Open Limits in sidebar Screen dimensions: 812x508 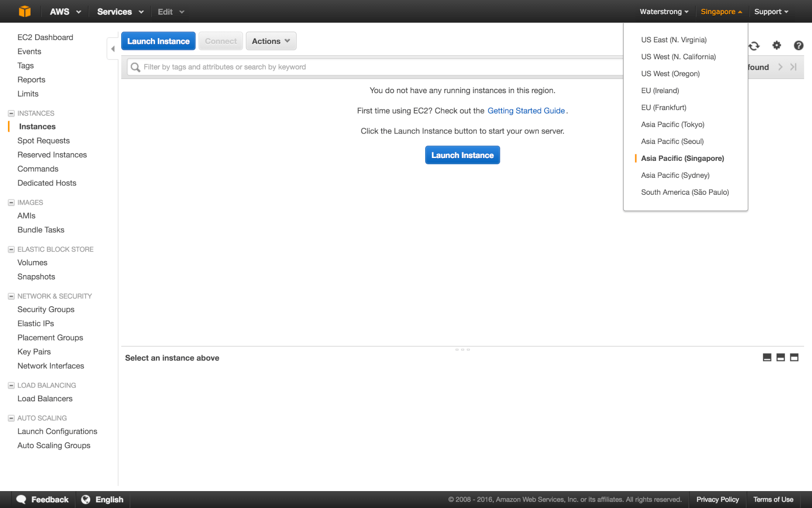point(28,94)
